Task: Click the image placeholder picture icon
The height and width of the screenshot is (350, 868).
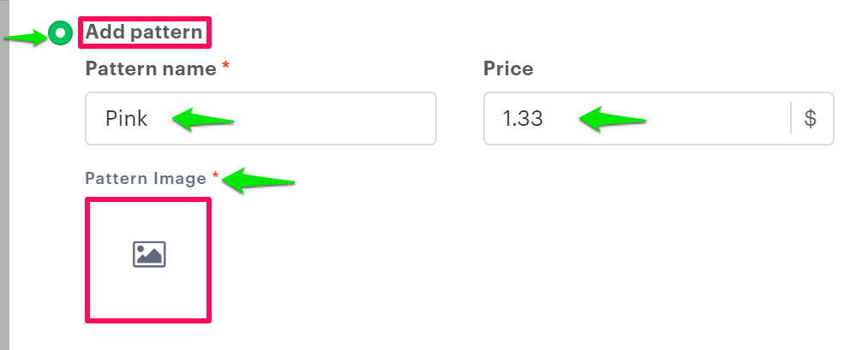Action: (148, 254)
